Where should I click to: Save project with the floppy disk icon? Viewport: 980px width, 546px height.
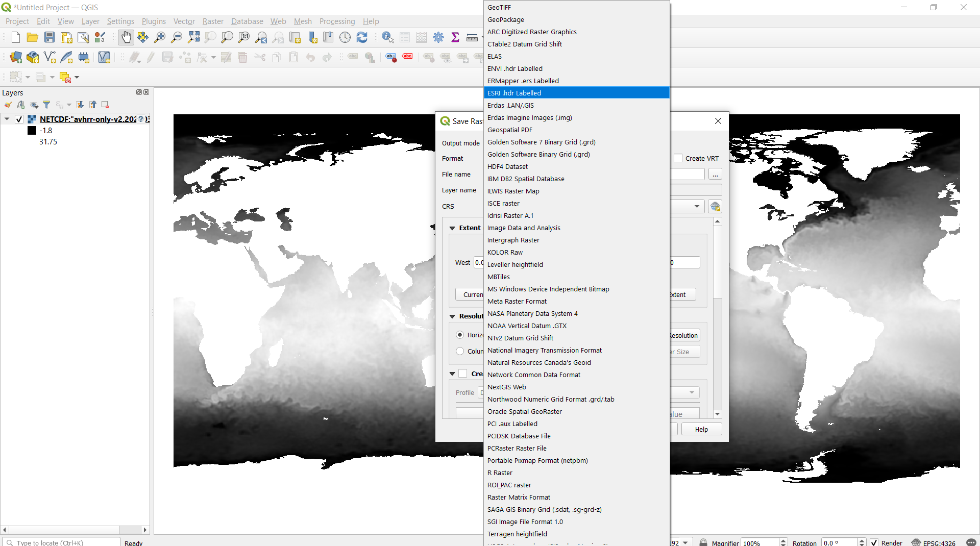(49, 37)
